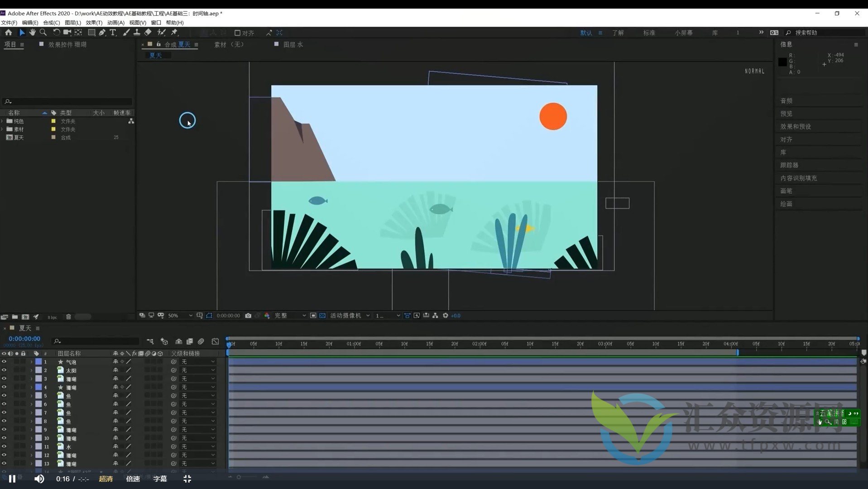Select the Rectangle shape tool
Image resolution: width=868 pixels, height=489 pixels.
91,33
